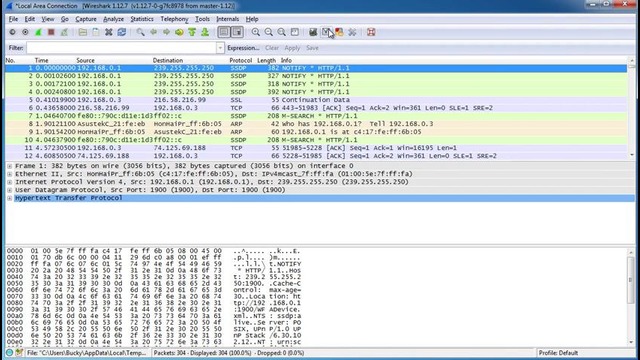
Task: Go back in packet history
Action: tap(153, 32)
